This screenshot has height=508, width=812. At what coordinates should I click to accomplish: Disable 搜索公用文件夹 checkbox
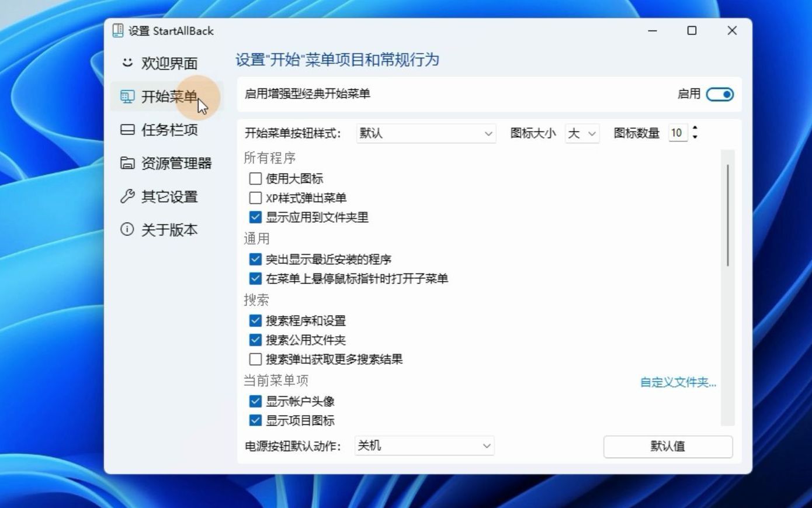[255, 340]
